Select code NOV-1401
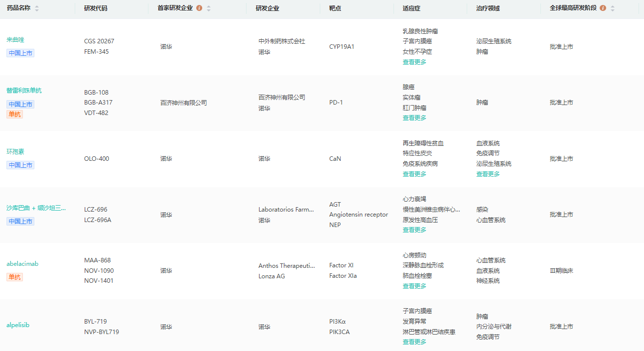The width and height of the screenshot is (644, 351). pos(99,281)
